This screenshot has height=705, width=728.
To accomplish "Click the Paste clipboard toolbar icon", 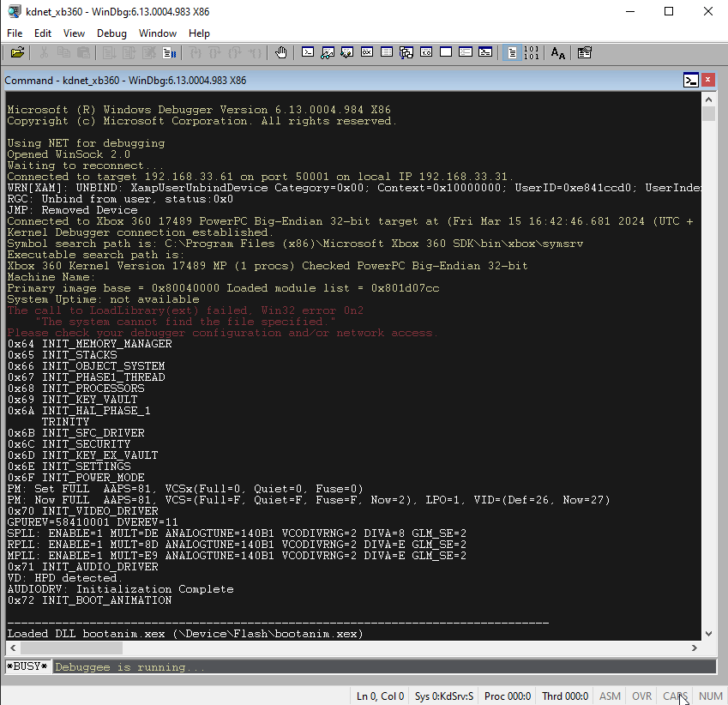I will 83,52.
